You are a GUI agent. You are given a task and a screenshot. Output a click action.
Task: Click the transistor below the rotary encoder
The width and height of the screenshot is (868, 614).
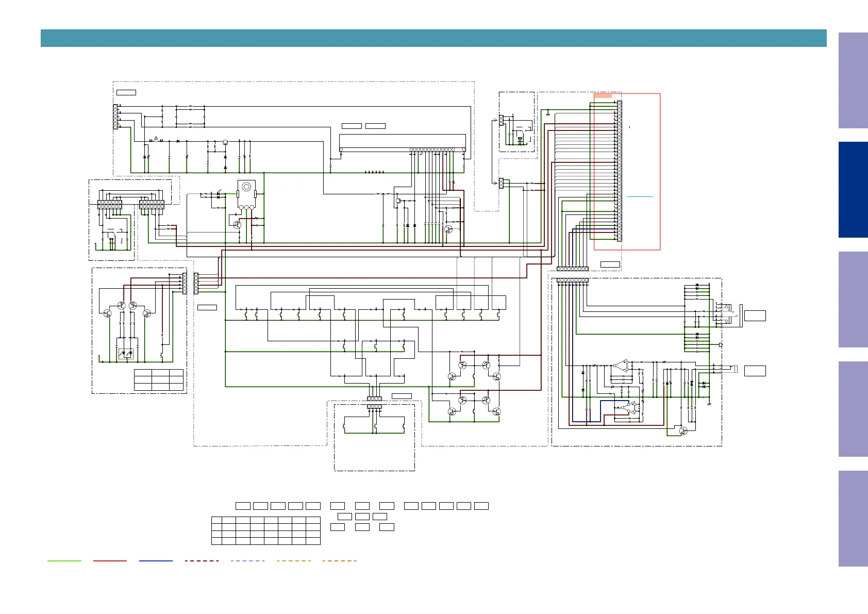point(237,225)
